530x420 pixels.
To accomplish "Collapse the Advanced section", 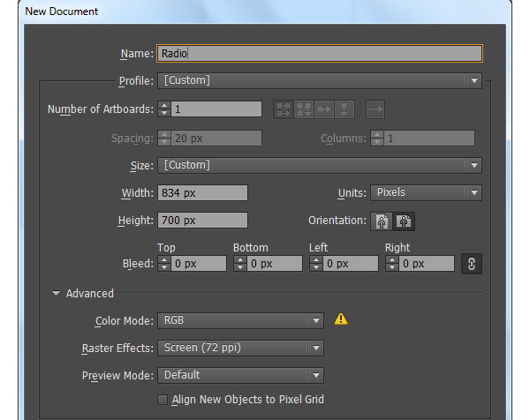I will 57,294.
